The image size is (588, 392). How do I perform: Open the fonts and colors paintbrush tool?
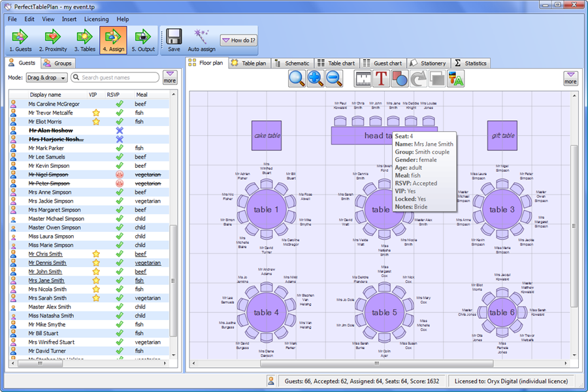(455, 79)
